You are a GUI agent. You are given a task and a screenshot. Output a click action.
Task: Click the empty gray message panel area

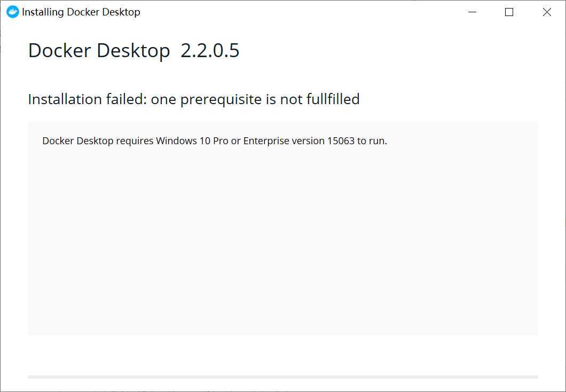pyautogui.click(x=283, y=238)
